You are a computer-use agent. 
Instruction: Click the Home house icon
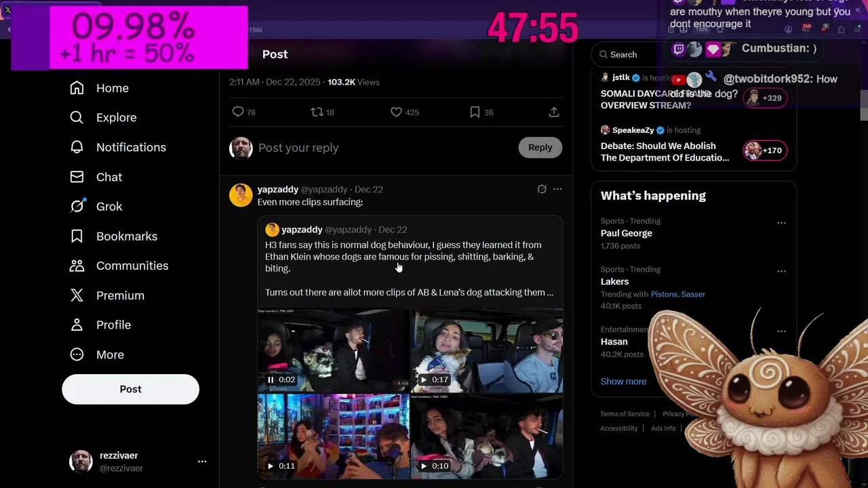coord(77,88)
